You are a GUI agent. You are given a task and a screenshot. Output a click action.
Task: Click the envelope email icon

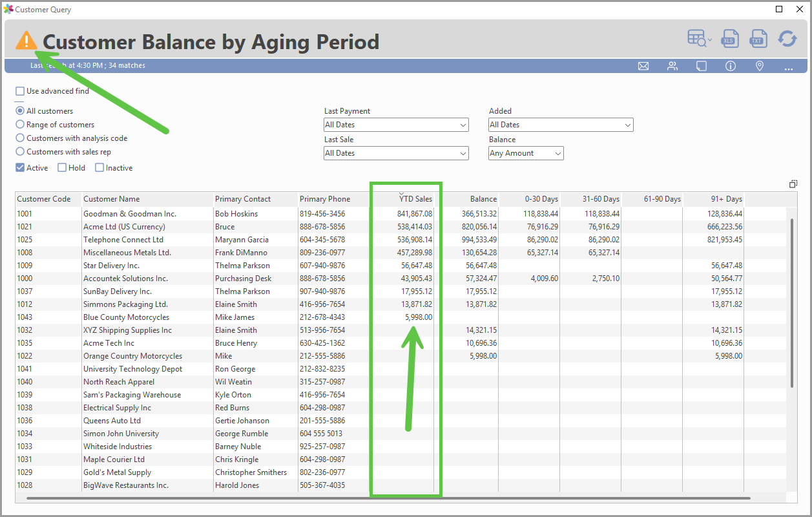(643, 66)
